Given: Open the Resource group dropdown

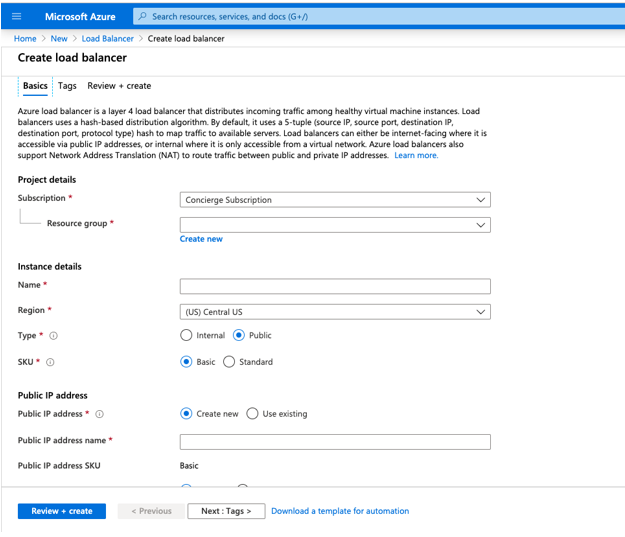Looking at the screenshot, I should [x=335, y=225].
